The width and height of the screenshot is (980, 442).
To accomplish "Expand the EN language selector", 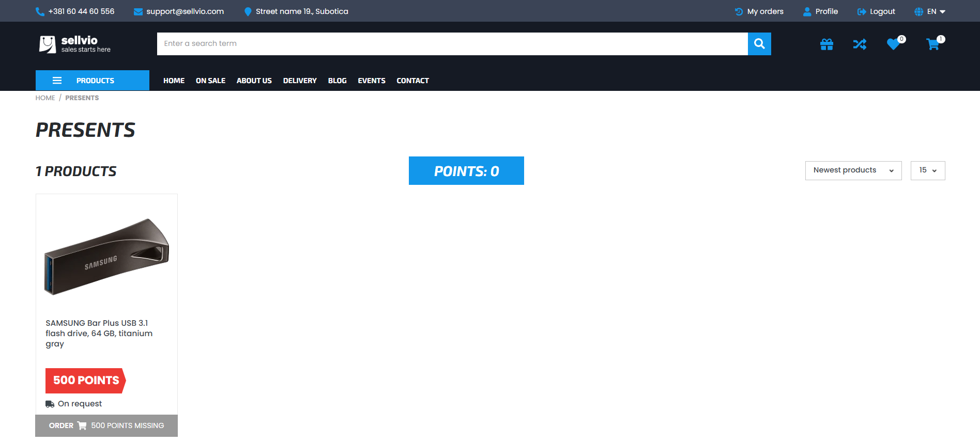I will pyautogui.click(x=931, y=11).
